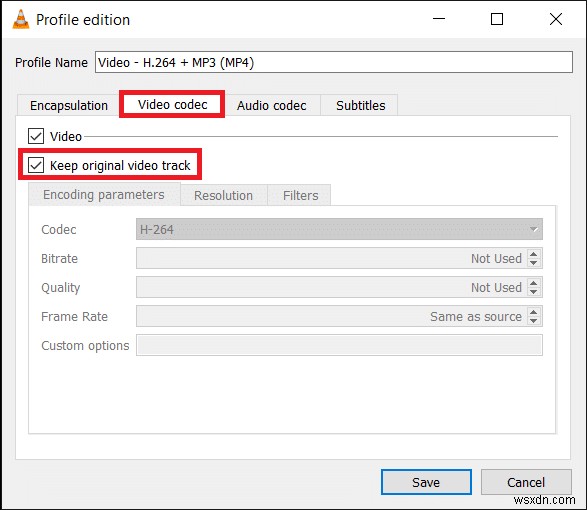Click the Codec label text
The height and width of the screenshot is (510, 587).
coord(59,229)
